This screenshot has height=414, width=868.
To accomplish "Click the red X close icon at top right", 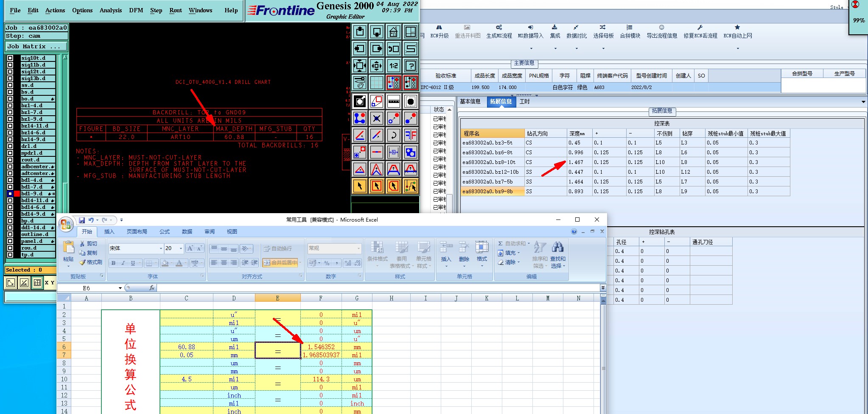I will [x=855, y=5].
